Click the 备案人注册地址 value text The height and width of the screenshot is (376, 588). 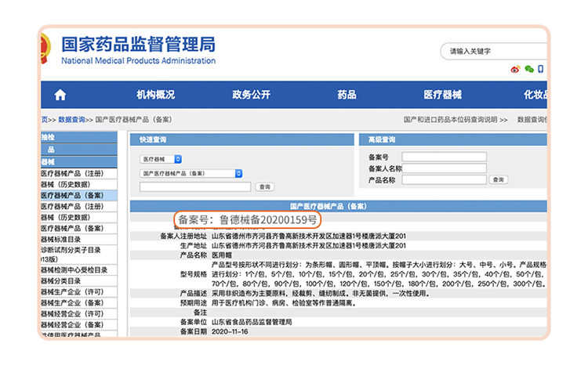tap(309, 236)
